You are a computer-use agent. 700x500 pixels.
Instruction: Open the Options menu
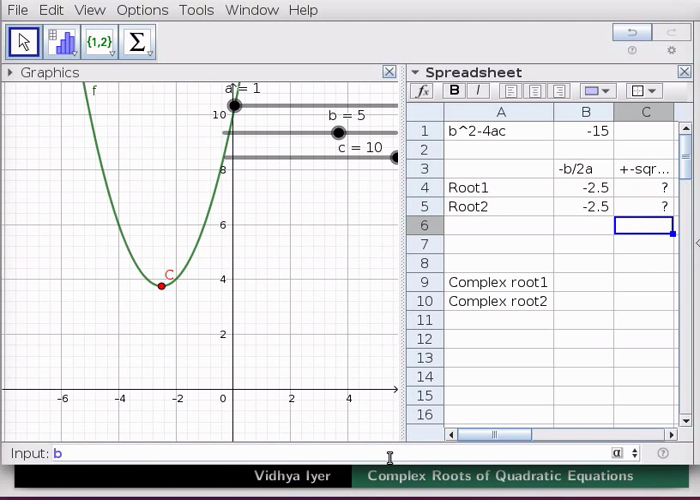(x=142, y=10)
